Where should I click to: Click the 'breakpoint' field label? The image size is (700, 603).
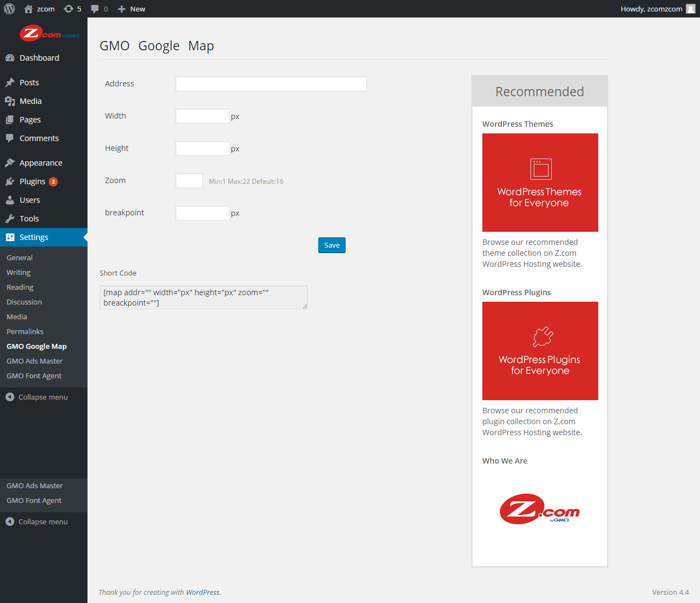[125, 213]
